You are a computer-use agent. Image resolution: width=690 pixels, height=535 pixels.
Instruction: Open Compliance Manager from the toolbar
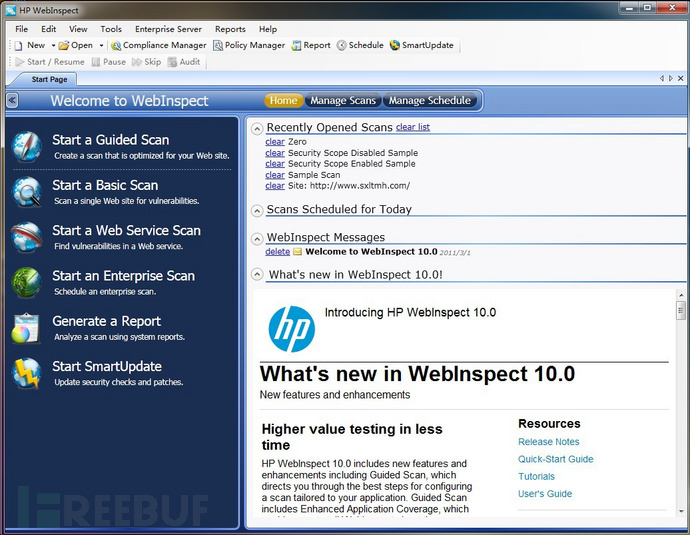(x=158, y=45)
